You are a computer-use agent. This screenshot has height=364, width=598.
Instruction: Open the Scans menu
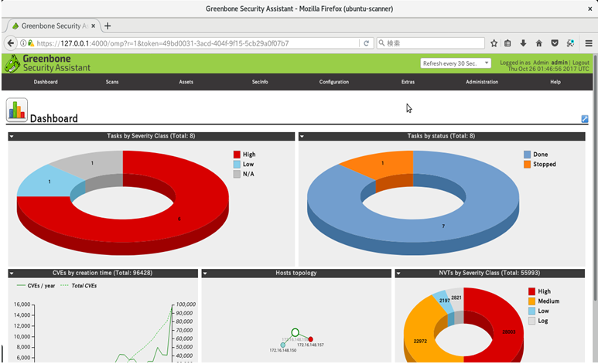pos(112,82)
